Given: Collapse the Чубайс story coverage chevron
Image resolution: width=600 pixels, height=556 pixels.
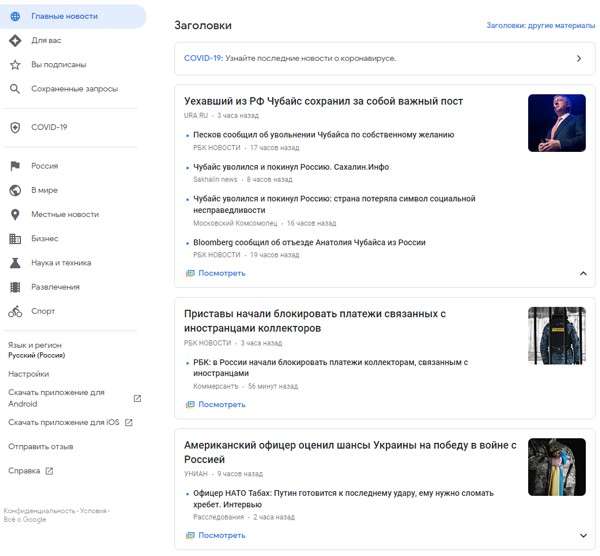Looking at the screenshot, I should [583, 273].
